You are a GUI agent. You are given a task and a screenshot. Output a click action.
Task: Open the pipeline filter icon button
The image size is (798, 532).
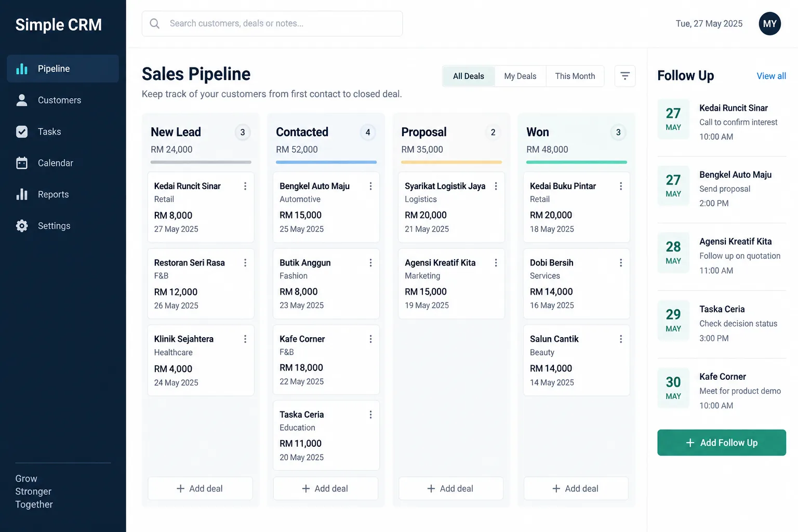625,76
